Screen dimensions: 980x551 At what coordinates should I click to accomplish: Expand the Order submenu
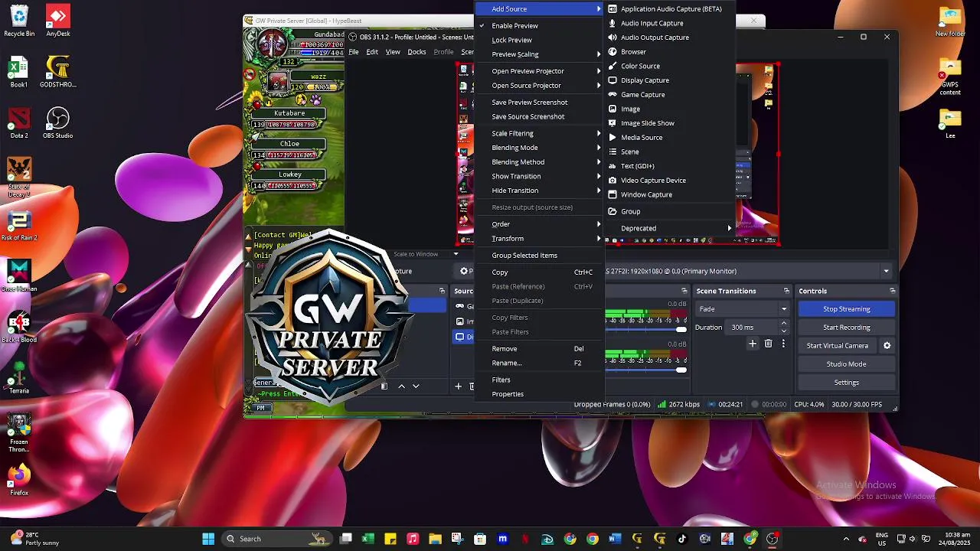coord(540,224)
